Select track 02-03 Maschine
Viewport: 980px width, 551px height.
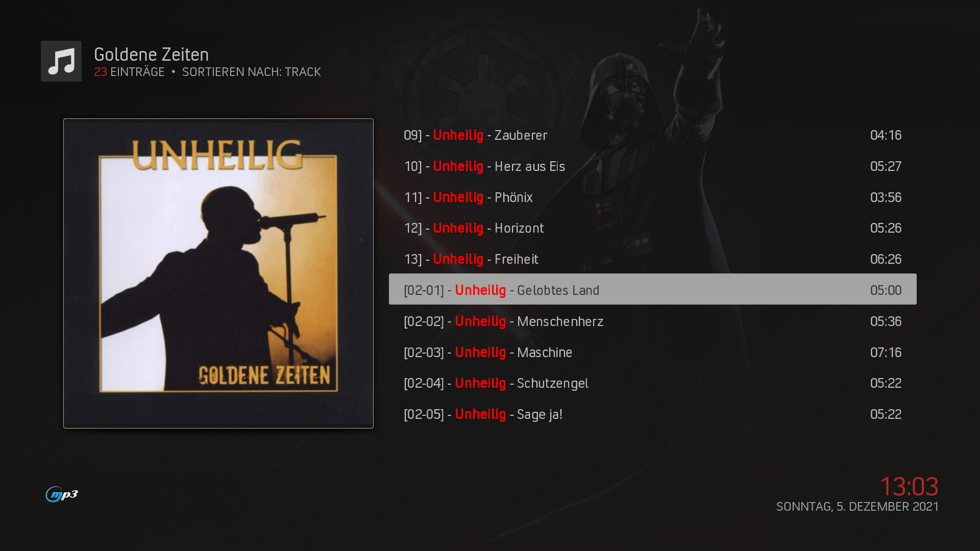point(652,353)
